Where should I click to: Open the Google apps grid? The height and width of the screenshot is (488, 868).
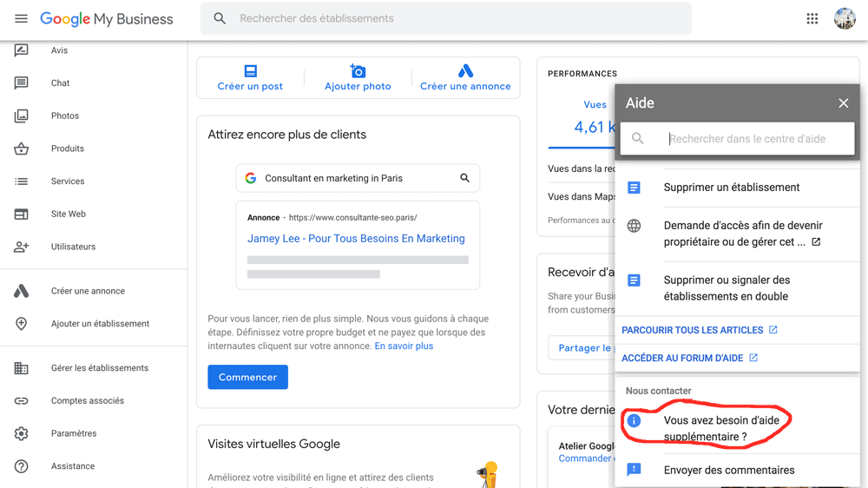812,19
